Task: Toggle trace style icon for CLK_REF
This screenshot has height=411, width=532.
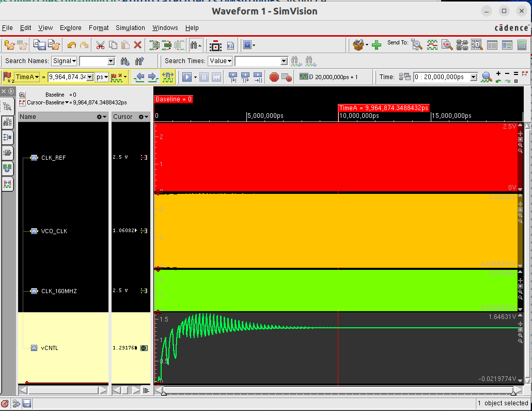Action: tap(144, 157)
